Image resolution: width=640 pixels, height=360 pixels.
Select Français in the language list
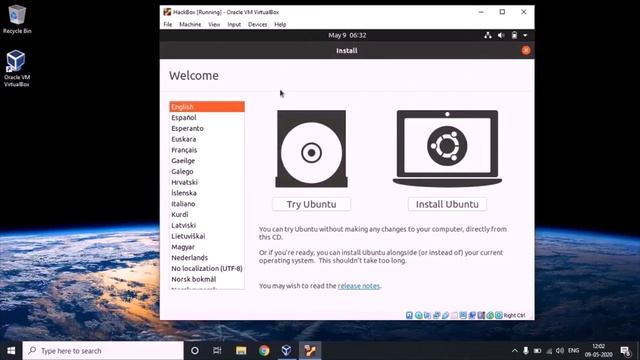click(x=207, y=150)
